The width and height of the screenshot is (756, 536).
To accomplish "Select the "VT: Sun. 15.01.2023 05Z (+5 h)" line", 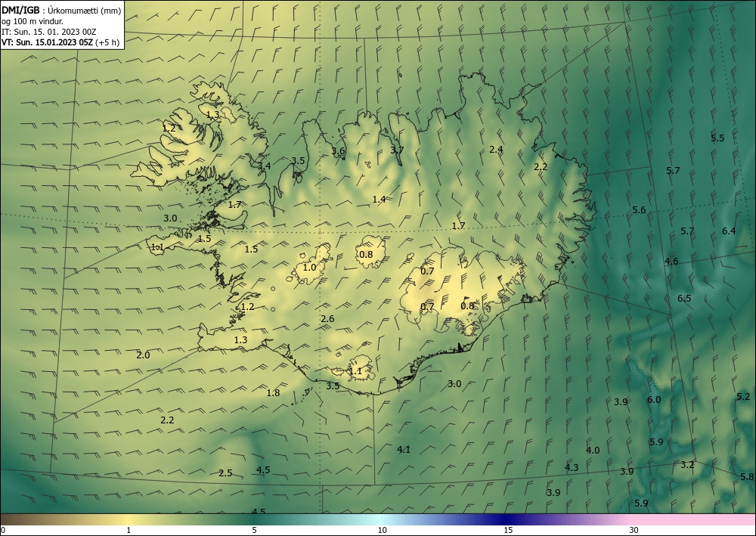I will click(60, 42).
